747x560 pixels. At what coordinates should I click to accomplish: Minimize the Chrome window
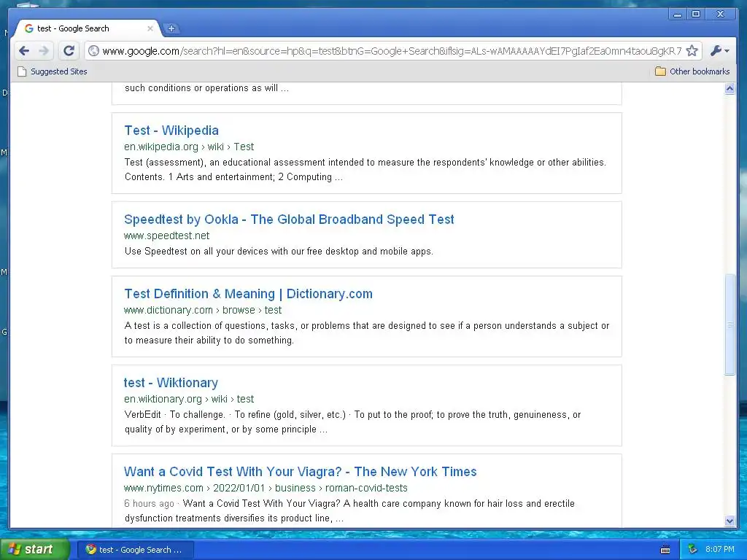pyautogui.click(x=677, y=15)
